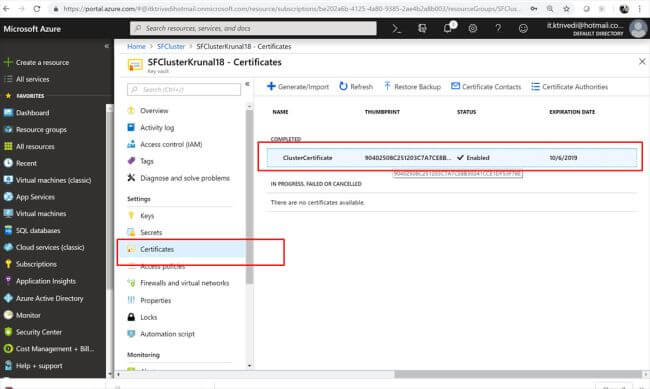The width and height of the screenshot is (650, 389).
Task: Open Certificate Authorities
Action: [x=570, y=87]
